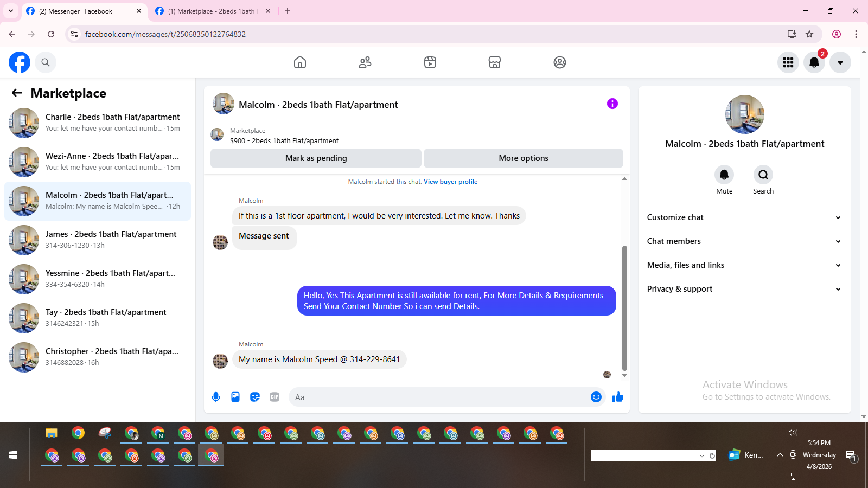The height and width of the screenshot is (488, 868).
Task: Click the Facebook search magnifier icon
Action: coord(46,62)
